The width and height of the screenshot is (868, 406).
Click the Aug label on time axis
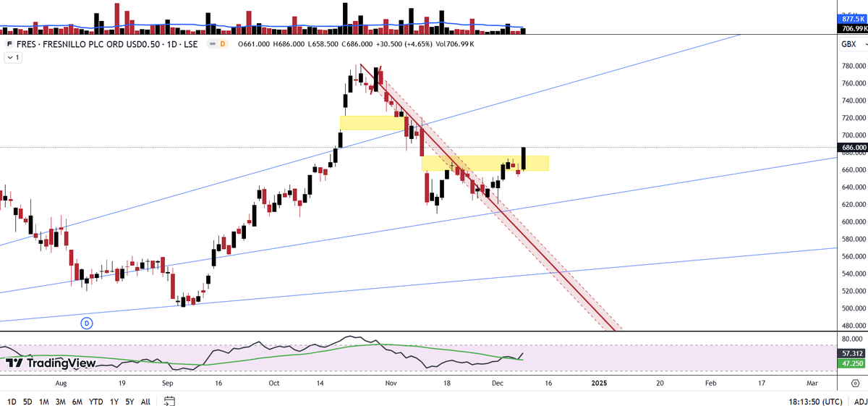click(61, 382)
